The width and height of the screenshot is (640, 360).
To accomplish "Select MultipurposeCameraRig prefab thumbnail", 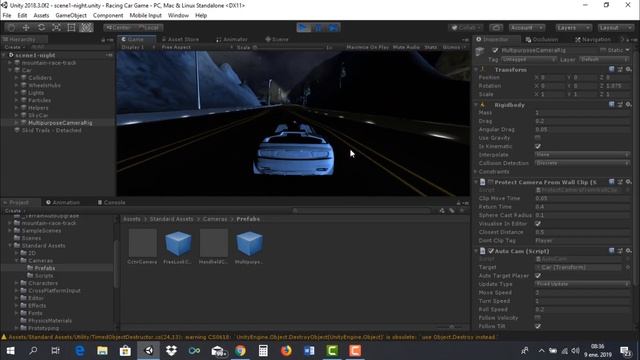I will pyautogui.click(x=249, y=247).
